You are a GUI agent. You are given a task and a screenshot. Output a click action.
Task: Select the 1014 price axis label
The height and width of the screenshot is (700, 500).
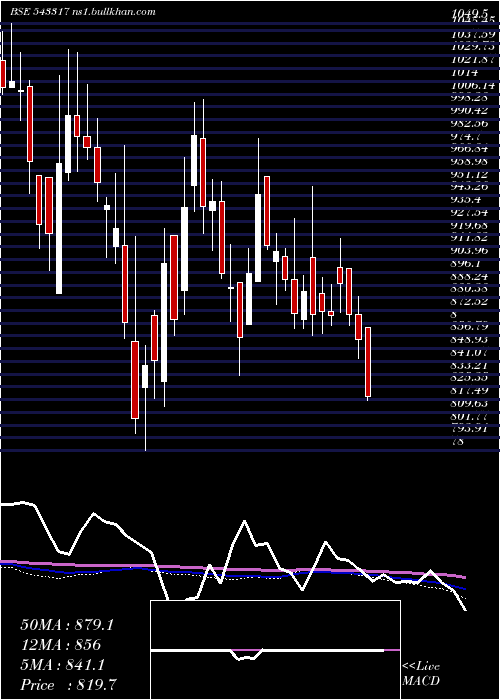[465, 72]
